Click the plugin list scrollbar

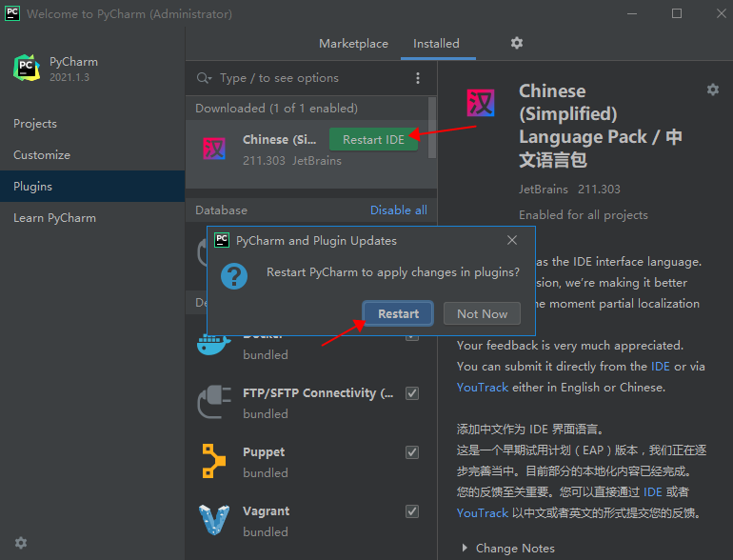coord(432,128)
